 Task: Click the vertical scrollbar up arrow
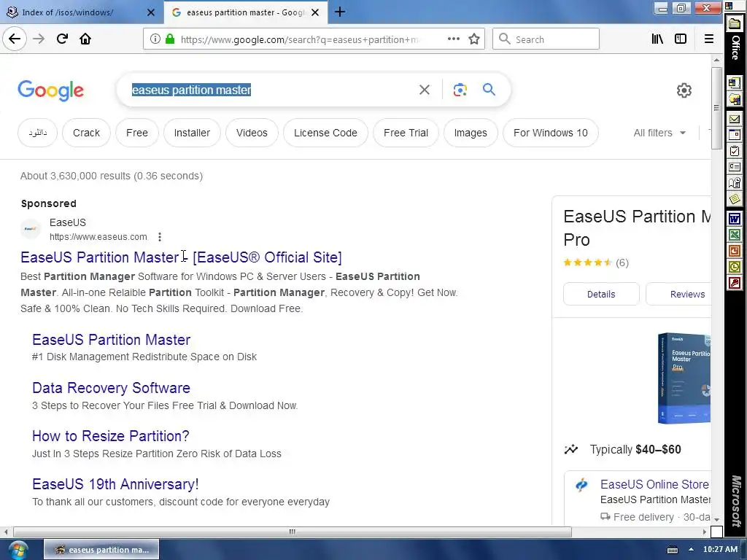point(716,60)
